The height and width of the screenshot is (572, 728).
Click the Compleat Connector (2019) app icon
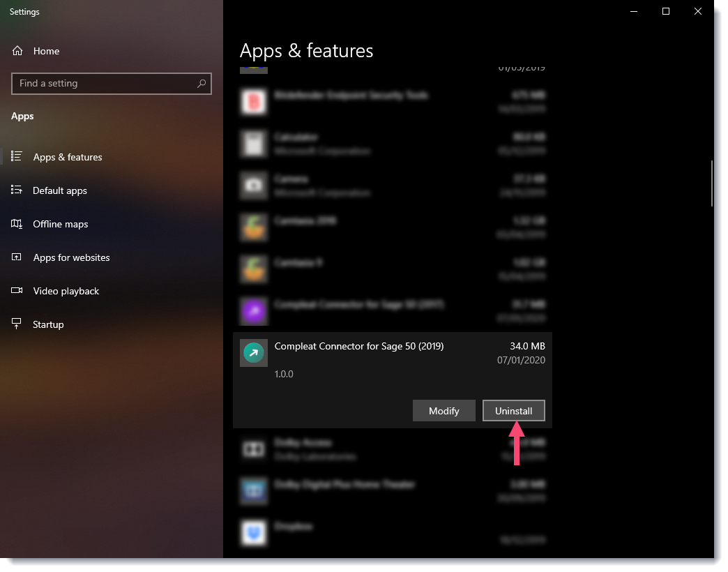(x=254, y=353)
